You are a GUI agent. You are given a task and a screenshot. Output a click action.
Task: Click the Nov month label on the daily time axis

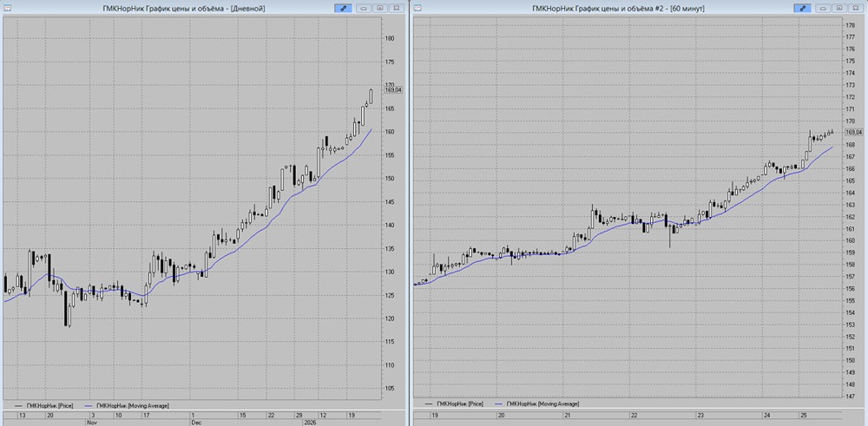click(x=91, y=422)
